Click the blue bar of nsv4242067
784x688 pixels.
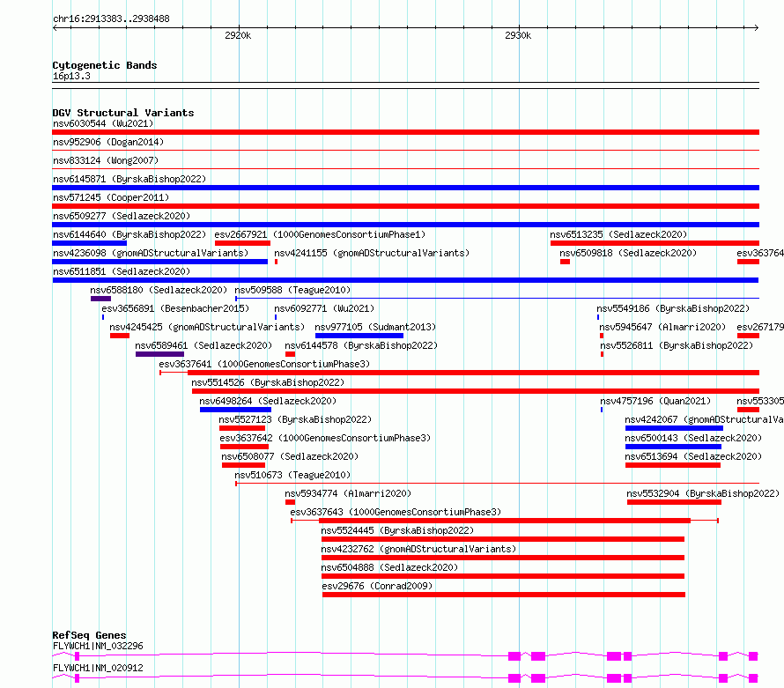pyautogui.click(x=674, y=428)
